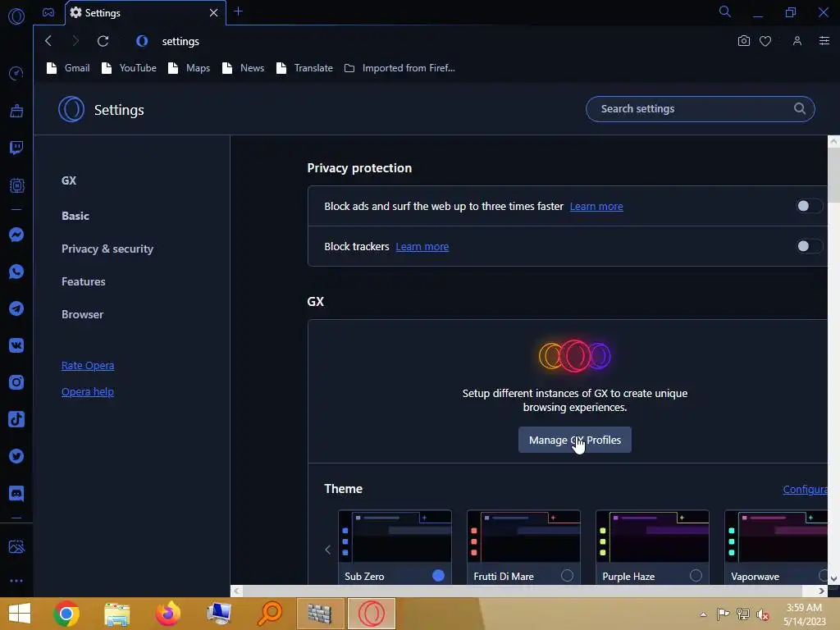The image size is (840, 630).
Task: Open the Translate bookmark
Action: pos(305,68)
